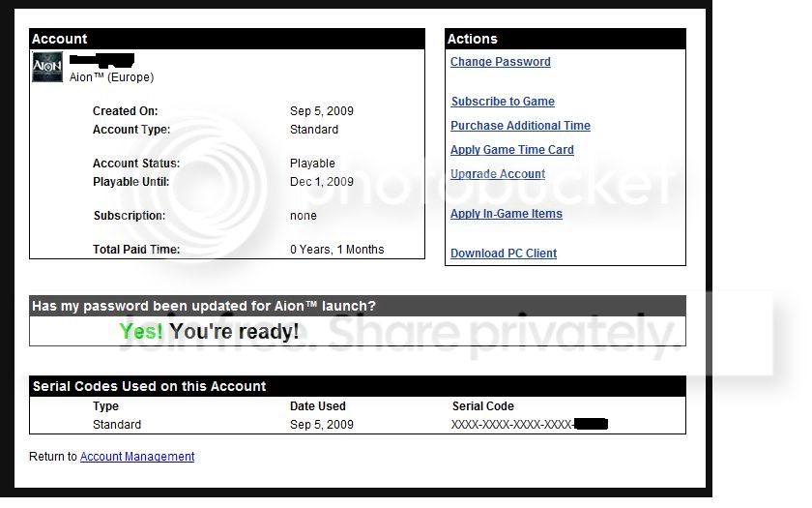Click the green Yes! text
This screenshot has height=508, width=812.
(141, 331)
